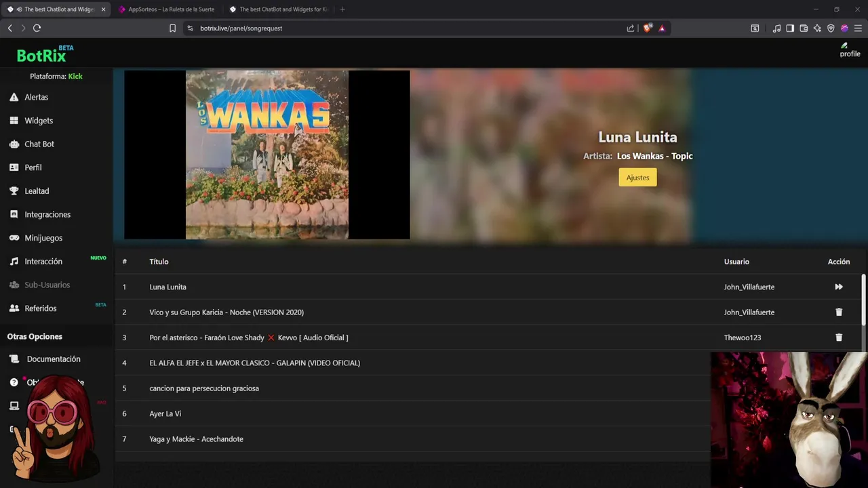The height and width of the screenshot is (488, 868).
Task: Open a new browser tab
Action: click(x=342, y=9)
